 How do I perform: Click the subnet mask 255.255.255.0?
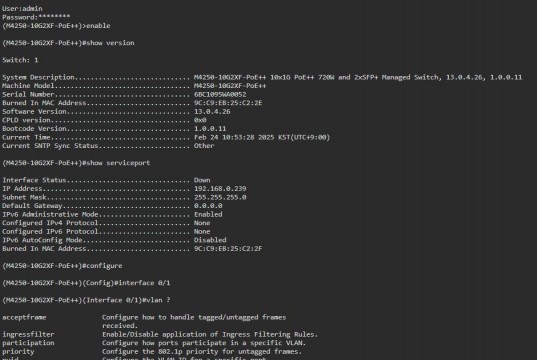(220, 197)
